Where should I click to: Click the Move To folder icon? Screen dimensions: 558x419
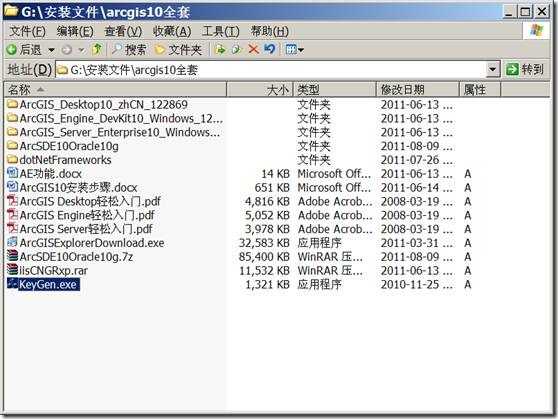[x=221, y=49]
